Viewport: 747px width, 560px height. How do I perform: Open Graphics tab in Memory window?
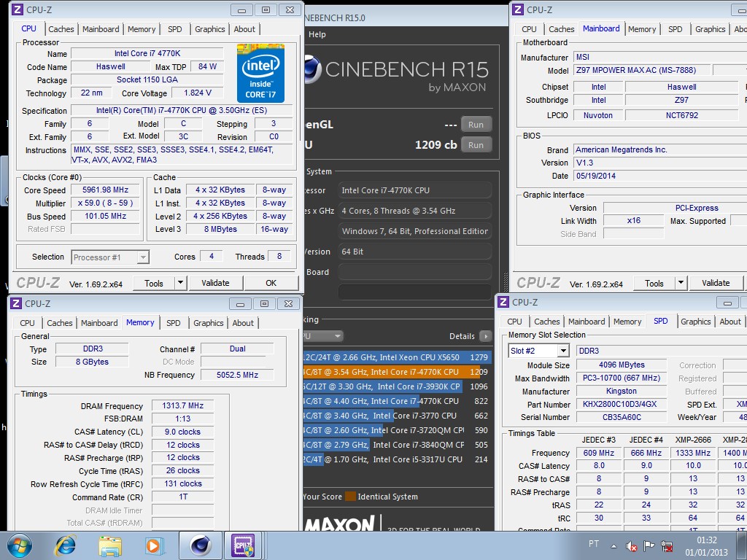pos(208,323)
